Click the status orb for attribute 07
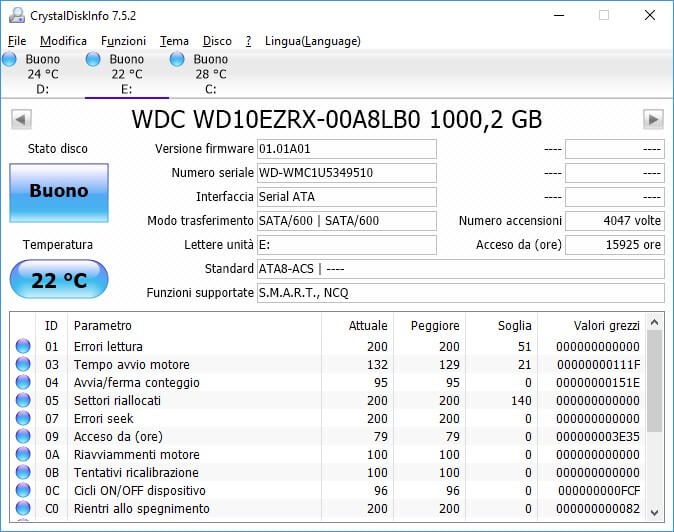Viewport: 674px width, 532px height. (x=23, y=418)
